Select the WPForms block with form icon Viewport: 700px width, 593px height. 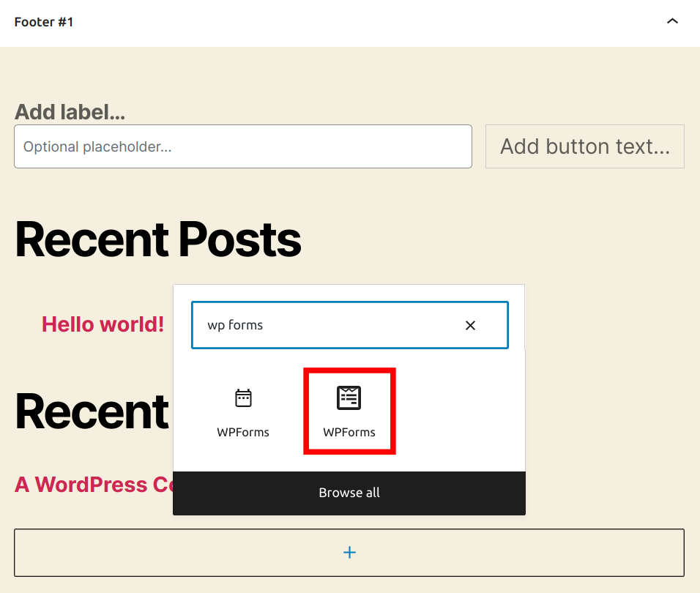[349, 411]
